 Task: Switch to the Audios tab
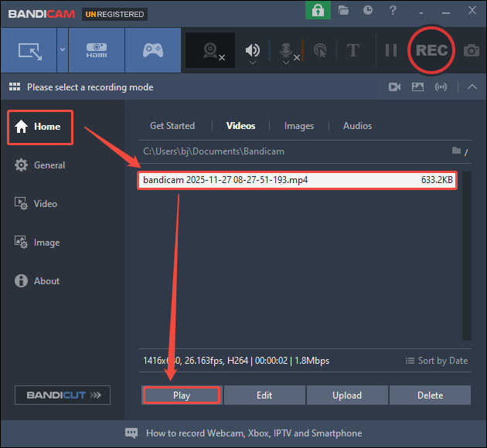357,126
